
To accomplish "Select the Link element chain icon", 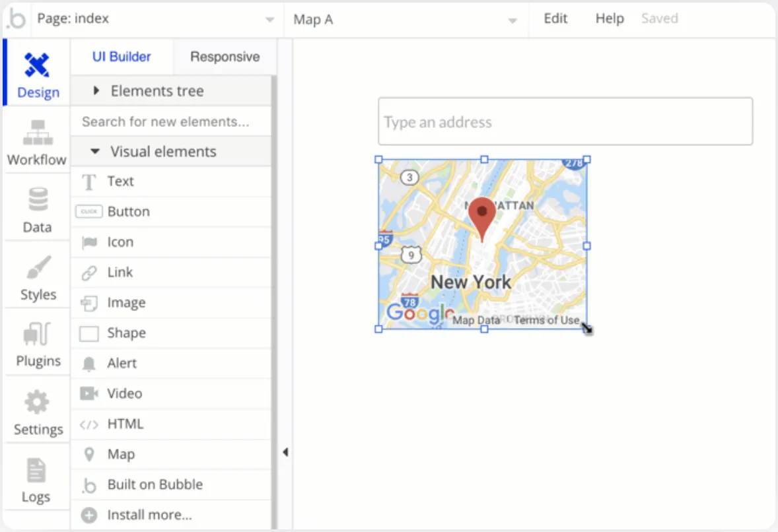I will point(89,273).
